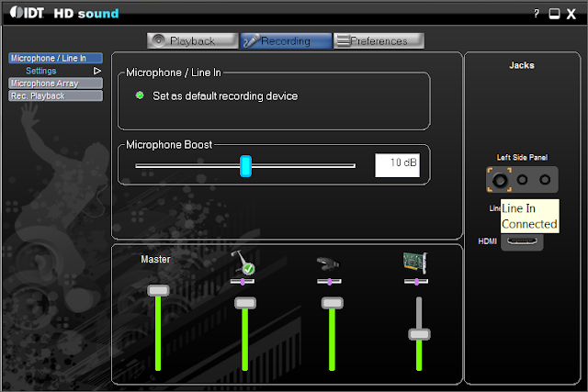
Task: Select Microphone Array in sidebar
Action: [55, 84]
